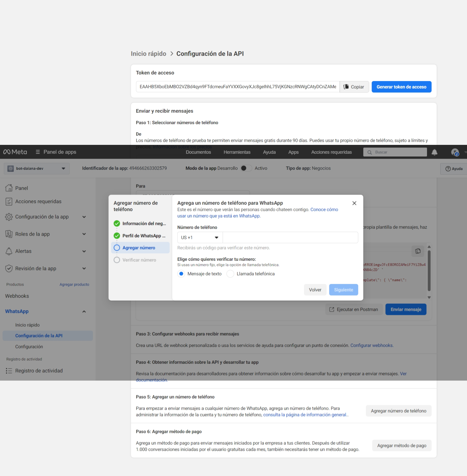Click the Revisión de la app shield icon
This screenshot has width=467, height=476.
[9, 268]
